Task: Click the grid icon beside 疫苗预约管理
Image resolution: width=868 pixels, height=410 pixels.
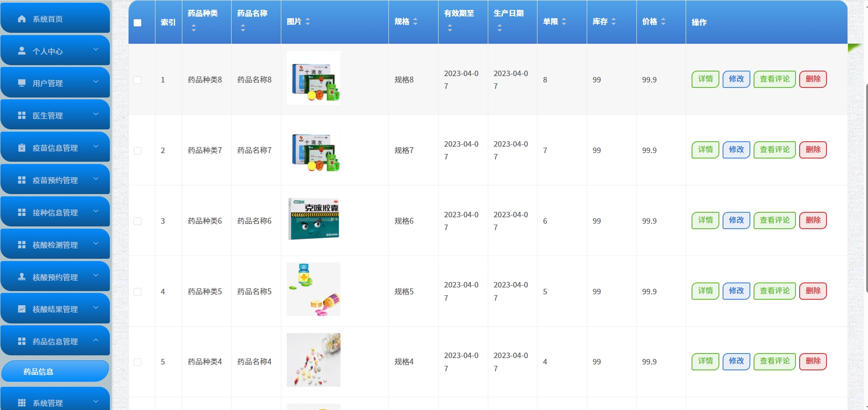Action: (22, 180)
